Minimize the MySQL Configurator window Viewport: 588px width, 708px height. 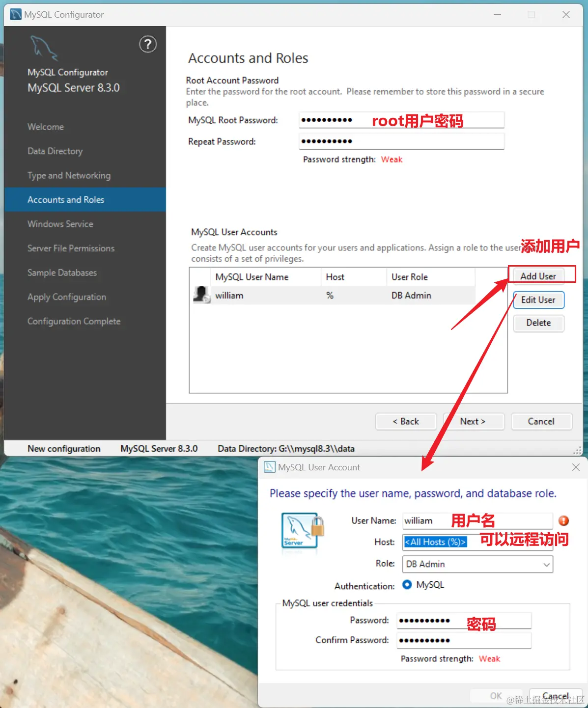pos(497,15)
